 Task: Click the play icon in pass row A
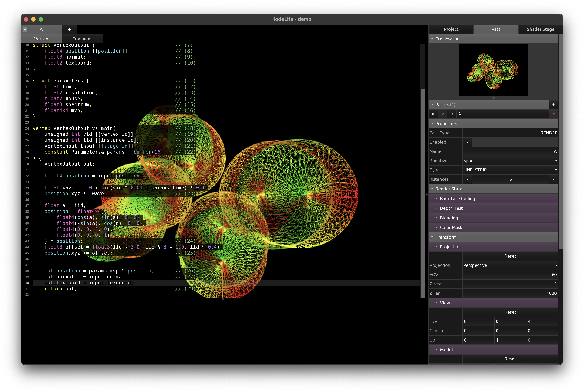coord(433,114)
